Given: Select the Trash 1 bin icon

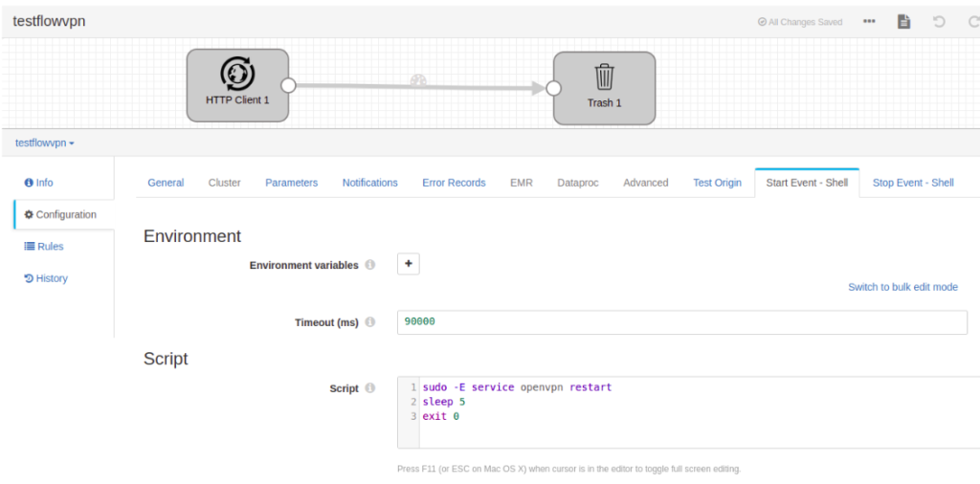Looking at the screenshot, I should click(x=605, y=77).
